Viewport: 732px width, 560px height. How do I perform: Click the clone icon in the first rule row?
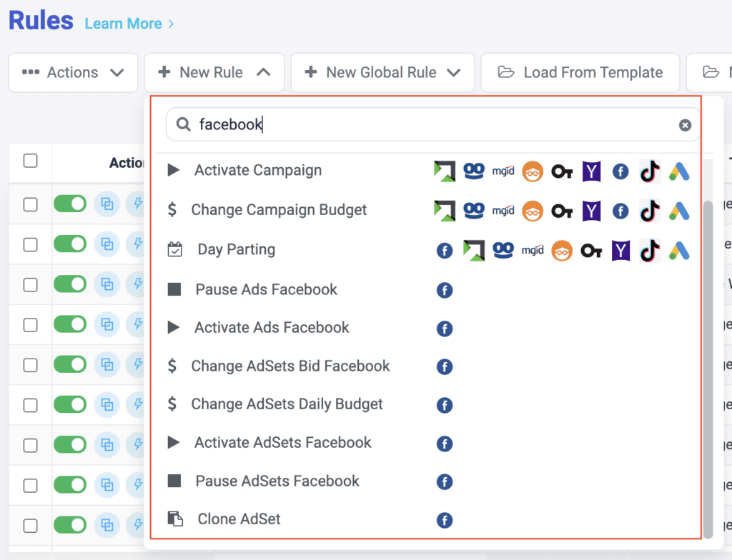click(x=107, y=204)
